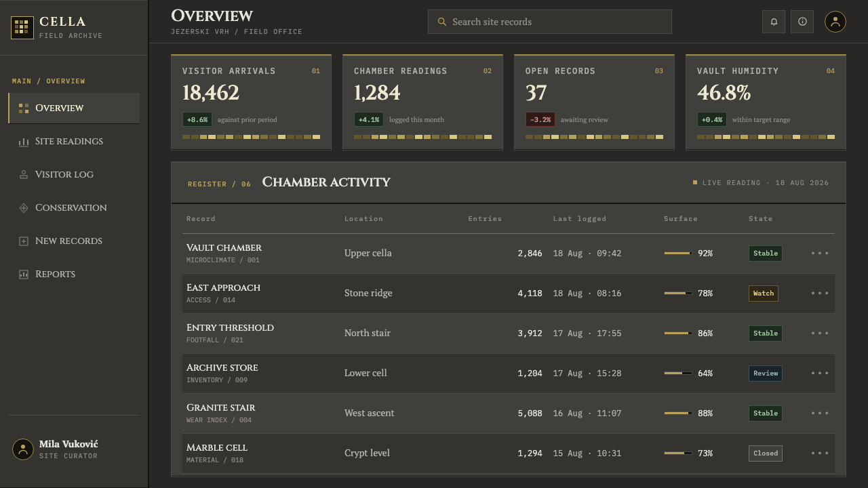Click the Watch badge for East approach
The width and height of the screenshot is (868, 488).
point(764,293)
